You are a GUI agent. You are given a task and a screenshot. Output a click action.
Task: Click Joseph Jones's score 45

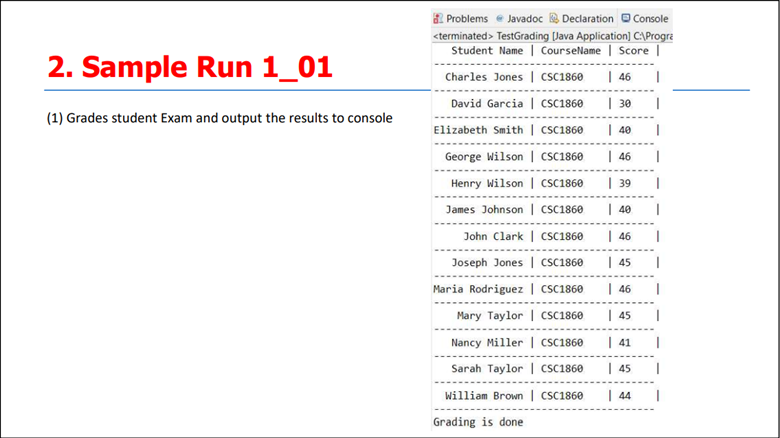(x=625, y=262)
